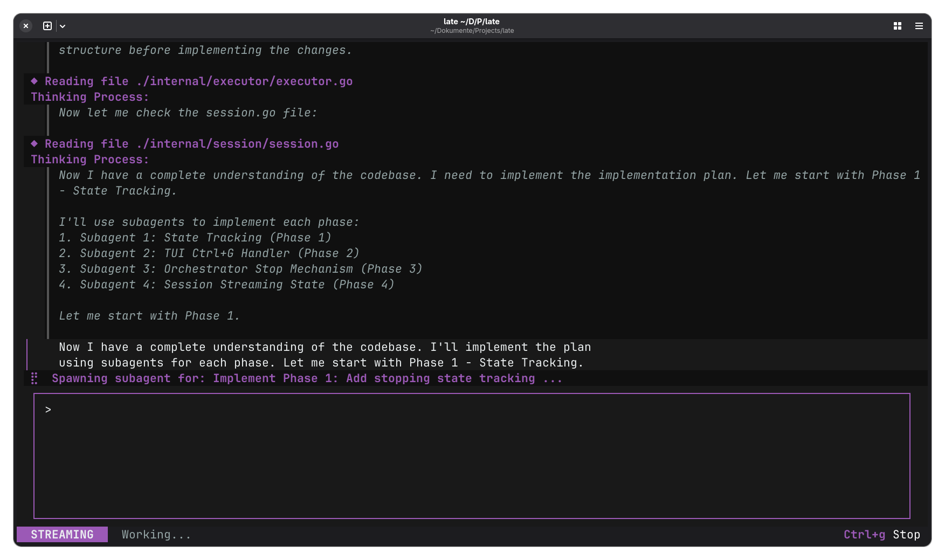This screenshot has width=945, height=560.
Task: Open the hamburger menu icon
Action: pyautogui.click(x=919, y=26)
